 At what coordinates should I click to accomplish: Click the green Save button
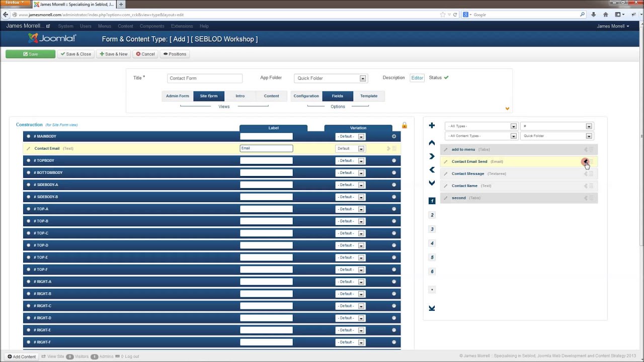coord(30,54)
